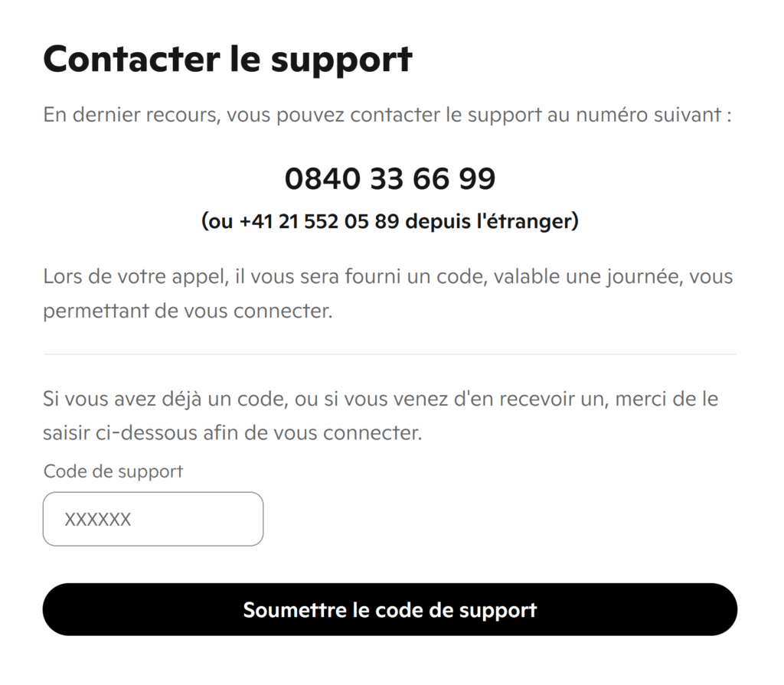Image resolution: width=784 pixels, height=685 pixels.
Task: Click the En dernier recours intro sentence
Action: click(x=387, y=116)
